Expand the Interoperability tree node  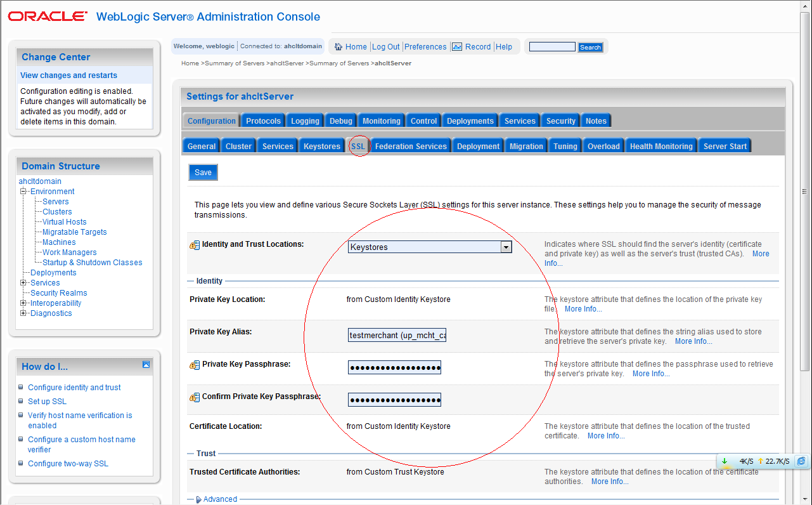pos(23,303)
